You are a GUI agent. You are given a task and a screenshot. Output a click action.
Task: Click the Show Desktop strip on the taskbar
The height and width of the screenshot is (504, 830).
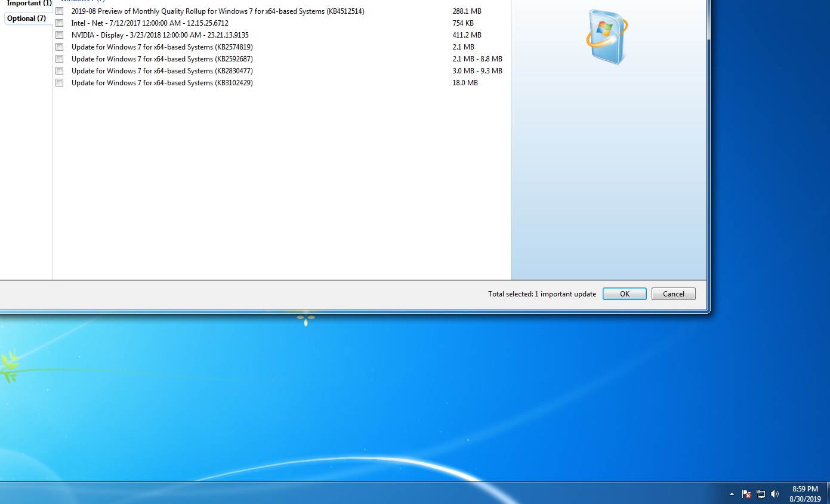pos(826,494)
